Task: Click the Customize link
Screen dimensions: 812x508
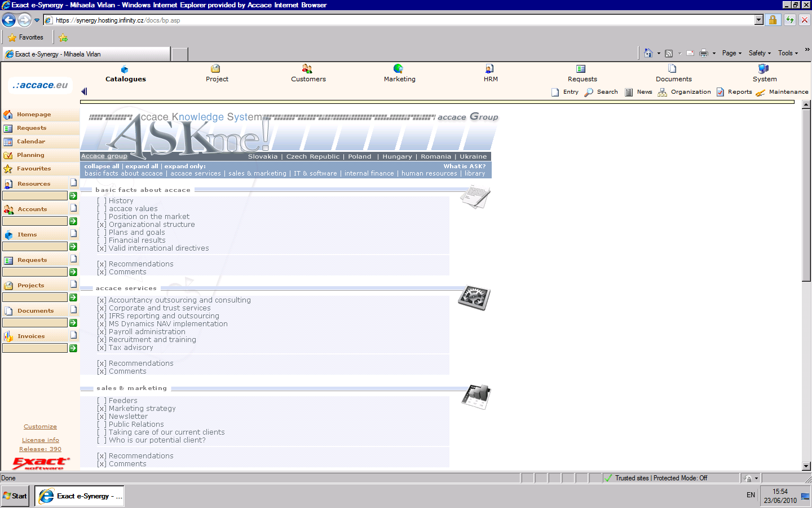Action: coord(40,427)
